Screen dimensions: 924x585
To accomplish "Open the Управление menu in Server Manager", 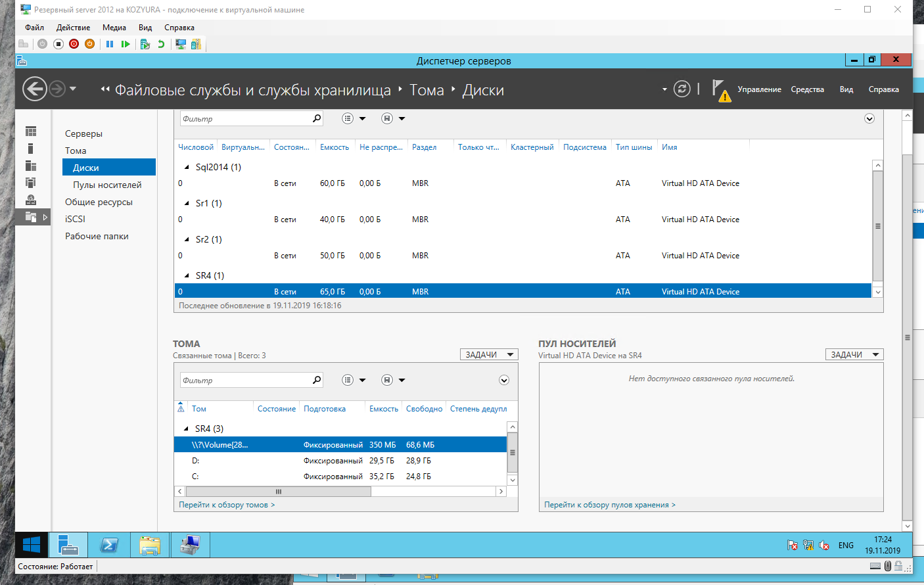I will pos(759,89).
